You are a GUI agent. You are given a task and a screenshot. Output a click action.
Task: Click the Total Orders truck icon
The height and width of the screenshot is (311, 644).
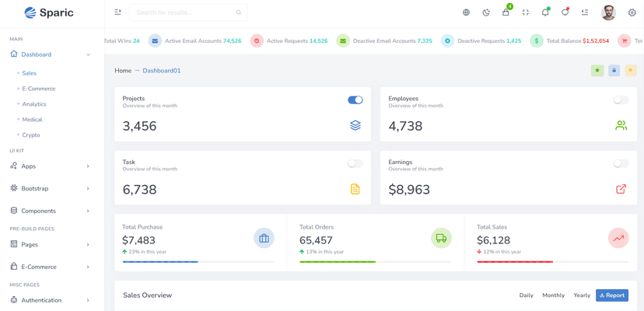point(442,238)
